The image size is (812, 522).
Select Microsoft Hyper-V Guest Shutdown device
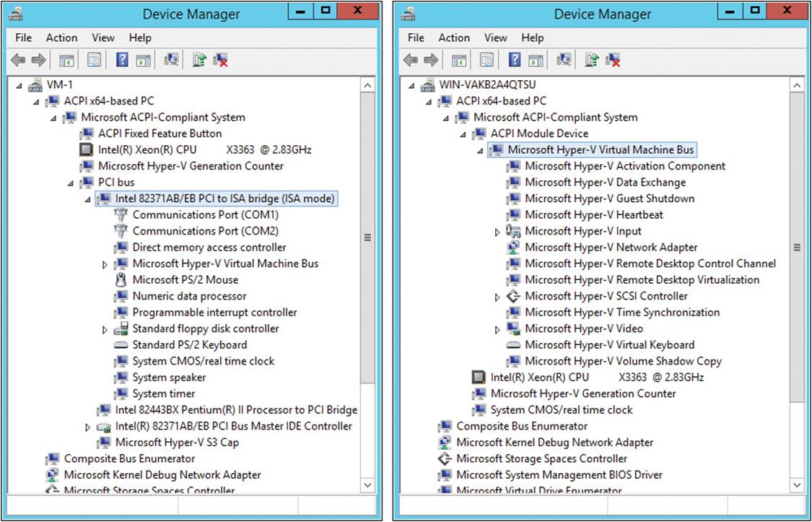pyautogui.click(x=609, y=199)
